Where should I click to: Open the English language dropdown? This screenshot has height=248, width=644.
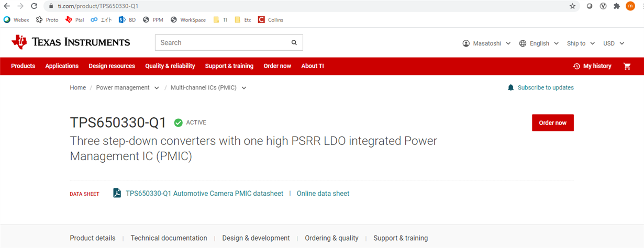coord(539,43)
